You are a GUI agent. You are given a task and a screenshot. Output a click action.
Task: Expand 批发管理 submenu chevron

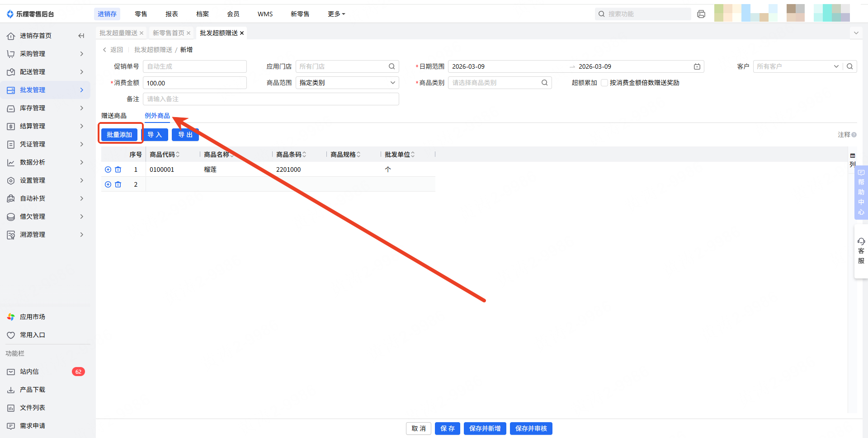[82, 90]
